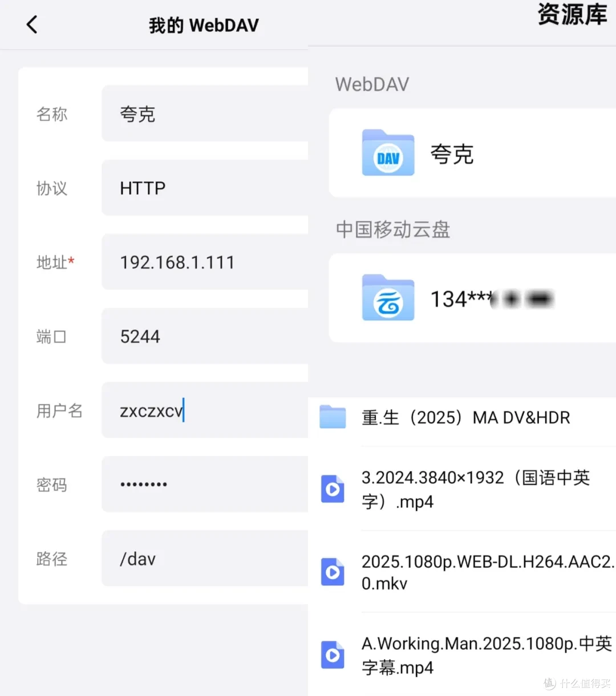This screenshot has height=696, width=616.
Task: Tap the 中国移动云盘 section header
Action: [x=393, y=230]
